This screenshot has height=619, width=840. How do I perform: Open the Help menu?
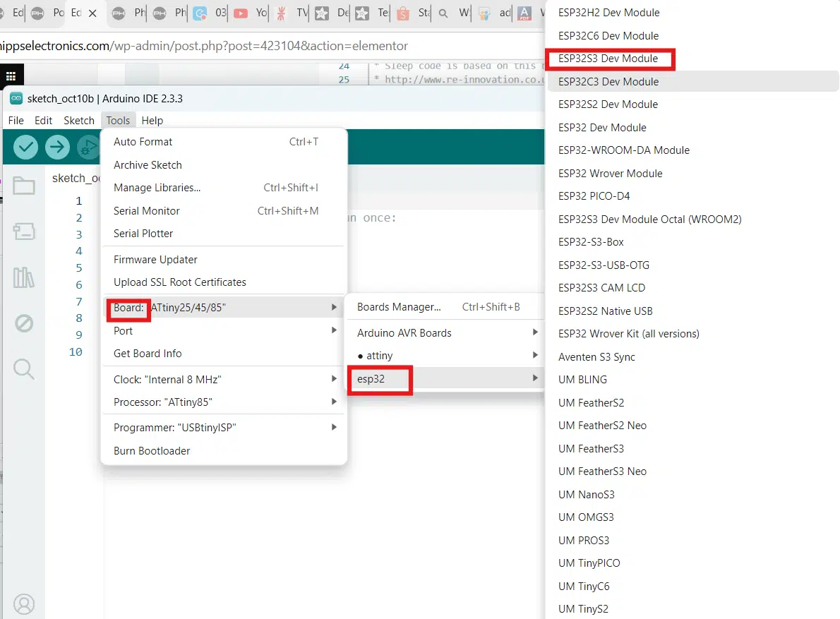click(x=152, y=121)
